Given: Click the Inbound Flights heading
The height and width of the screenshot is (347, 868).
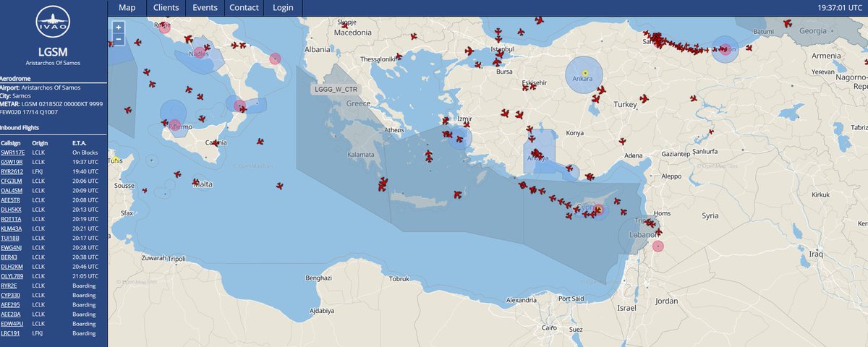Looking at the screenshot, I should click(x=19, y=127).
